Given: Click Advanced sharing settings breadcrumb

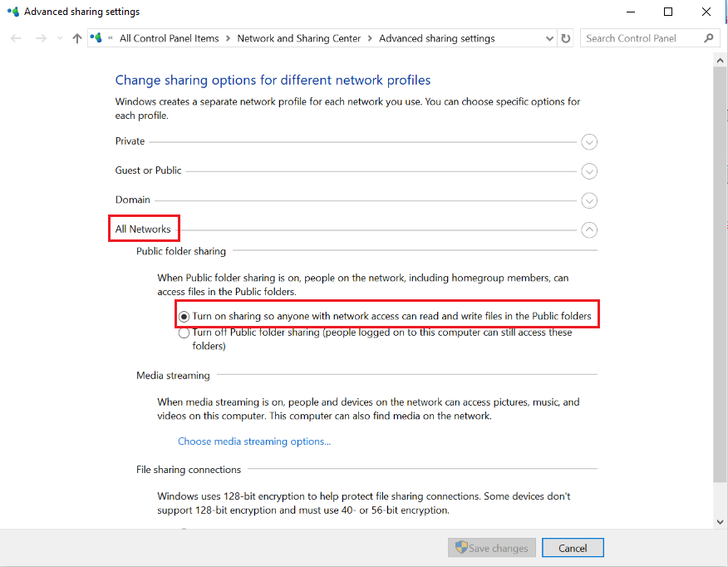Looking at the screenshot, I should pyautogui.click(x=437, y=38).
